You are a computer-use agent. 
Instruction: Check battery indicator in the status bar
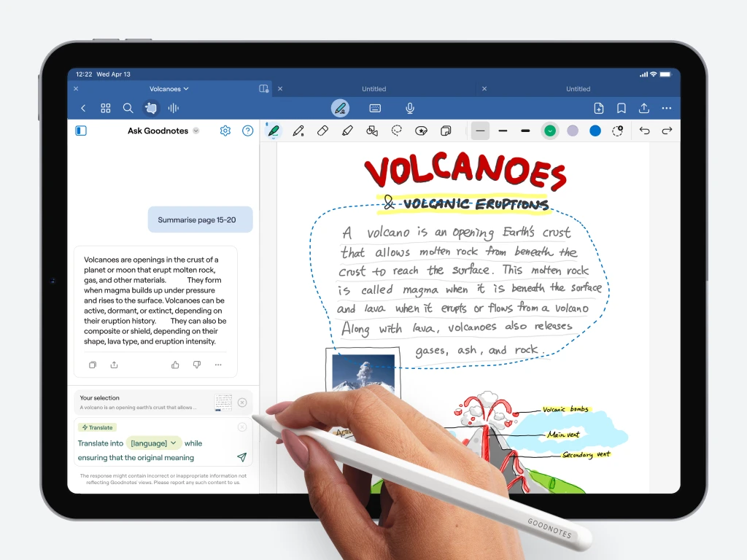pos(665,74)
